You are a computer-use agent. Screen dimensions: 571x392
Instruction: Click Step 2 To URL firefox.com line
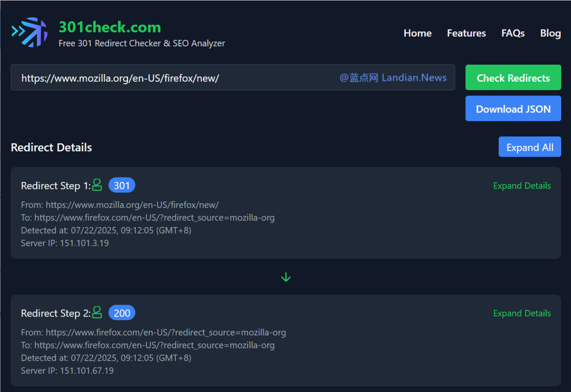[148, 345]
